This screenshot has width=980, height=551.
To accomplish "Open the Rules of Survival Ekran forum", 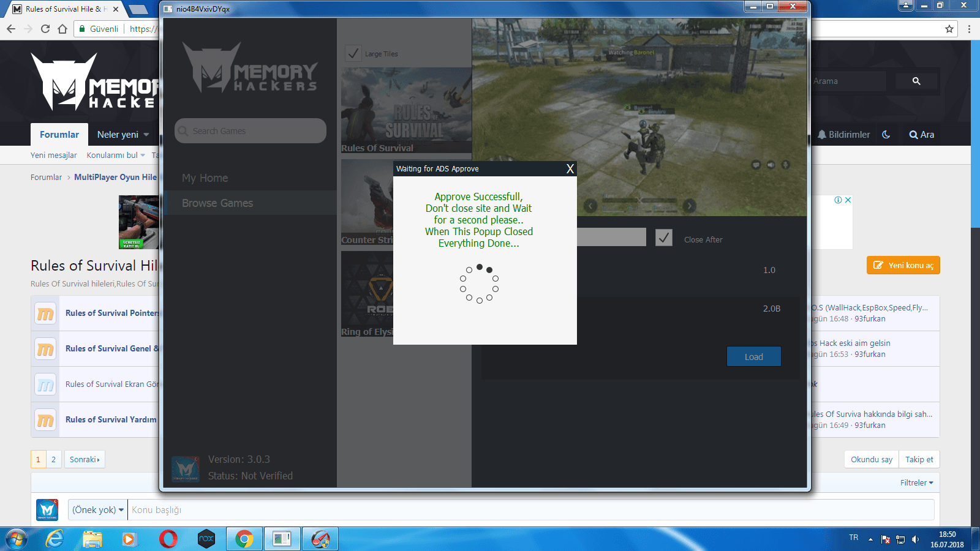I will pos(112,384).
